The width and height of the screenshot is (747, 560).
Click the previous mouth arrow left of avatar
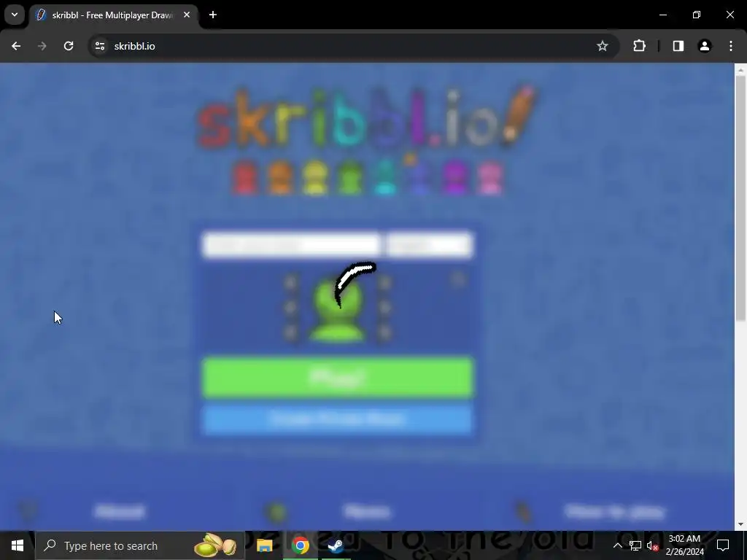point(290,308)
